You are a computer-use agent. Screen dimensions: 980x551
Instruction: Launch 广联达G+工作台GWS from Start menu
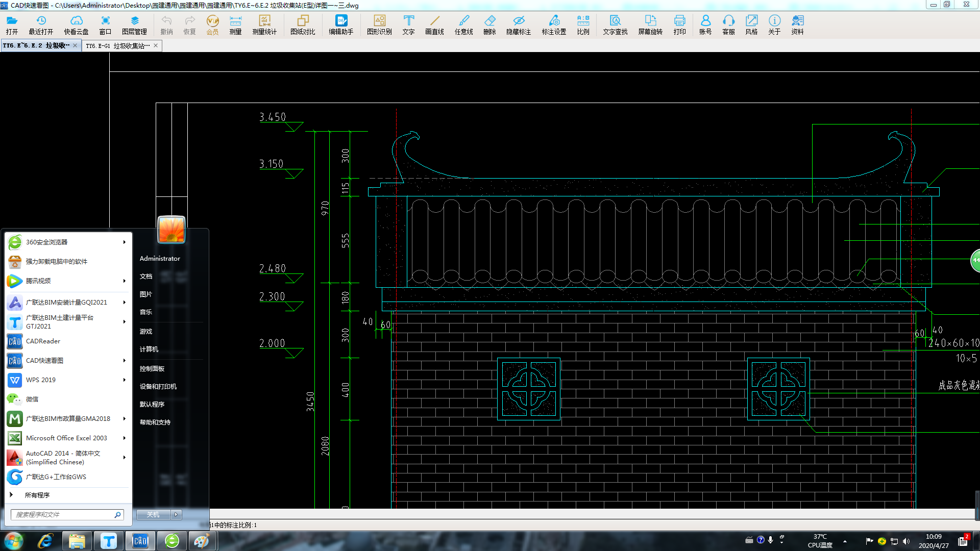point(67,477)
